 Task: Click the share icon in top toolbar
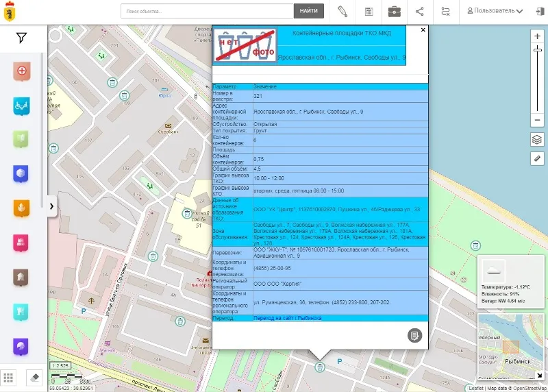tap(420, 11)
